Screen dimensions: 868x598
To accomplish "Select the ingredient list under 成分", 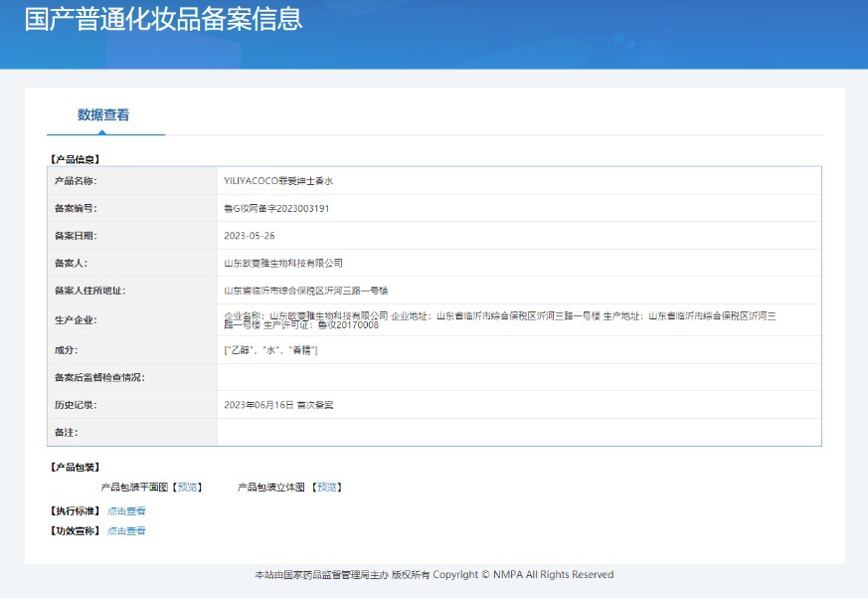I will tap(270, 350).
